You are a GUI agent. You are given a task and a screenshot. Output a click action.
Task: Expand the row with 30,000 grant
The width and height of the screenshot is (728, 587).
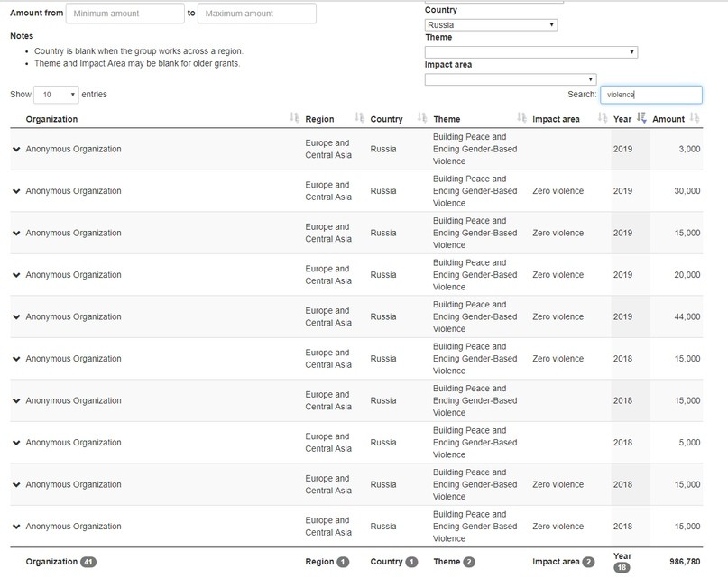pyautogui.click(x=16, y=191)
